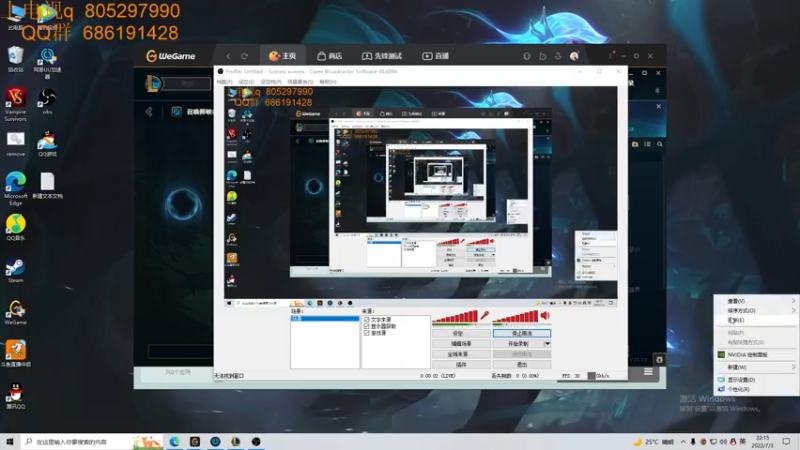Screen dimensions: 800x450
Task: Open Edge from the taskbar
Action: [174, 441]
